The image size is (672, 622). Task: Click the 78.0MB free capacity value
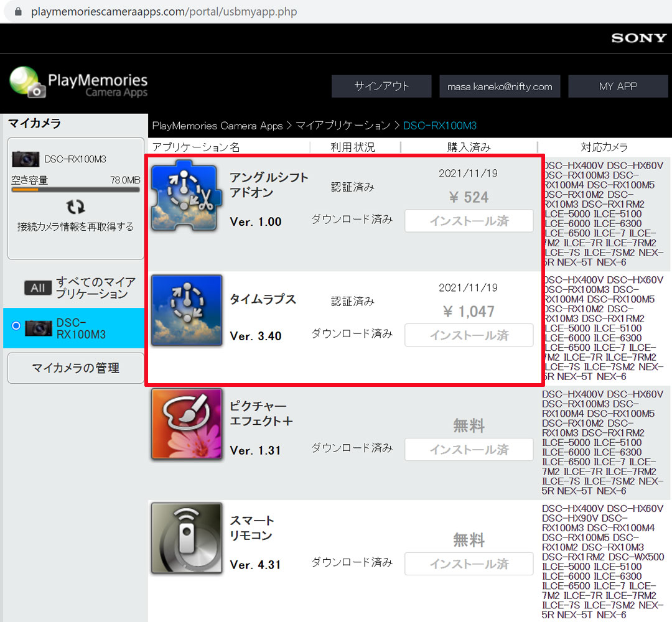125,180
